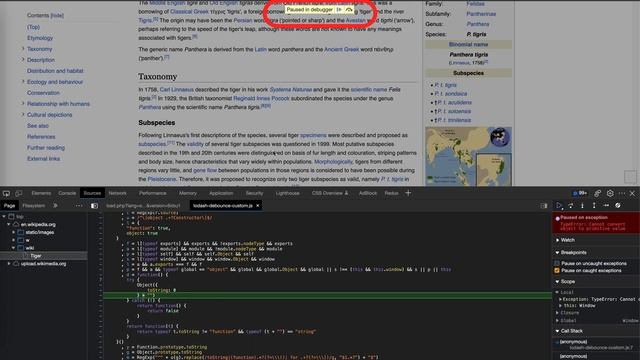Click the add new DevTools tab plus icon

click(x=408, y=193)
